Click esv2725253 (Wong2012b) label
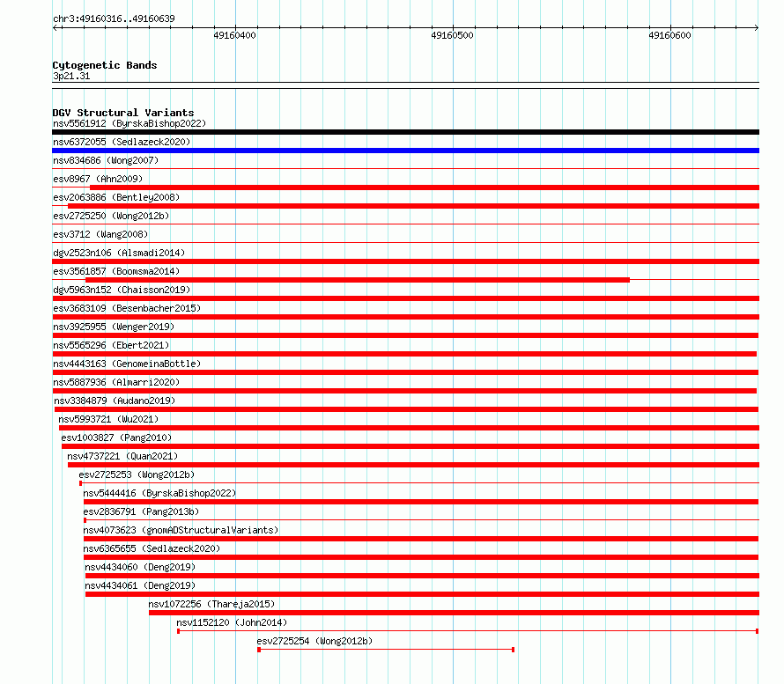The width and height of the screenshot is (784, 684). click(137, 474)
